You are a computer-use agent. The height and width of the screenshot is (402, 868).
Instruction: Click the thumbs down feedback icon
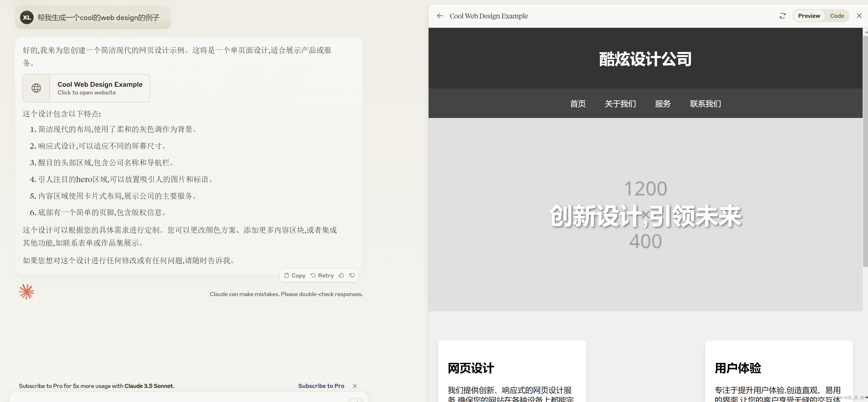click(x=352, y=275)
